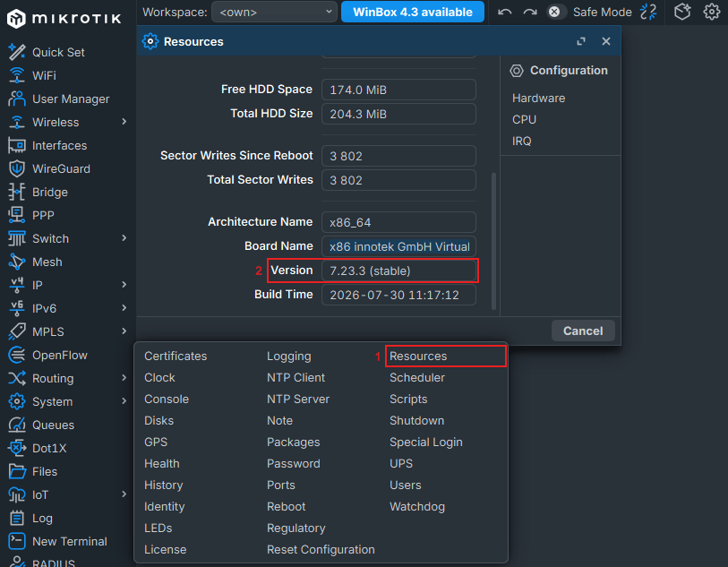Click the Board Name field
This screenshot has height=567, width=728.
398,246
